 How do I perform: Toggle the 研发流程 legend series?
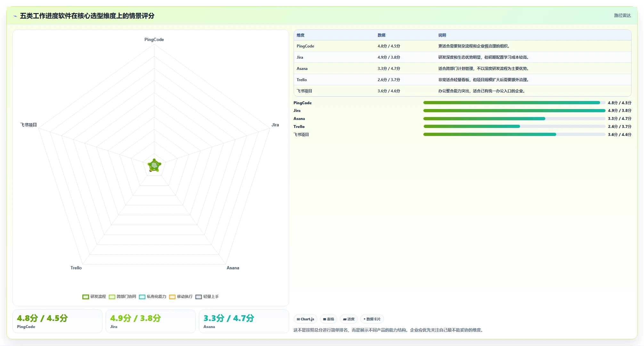[x=94, y=297]
